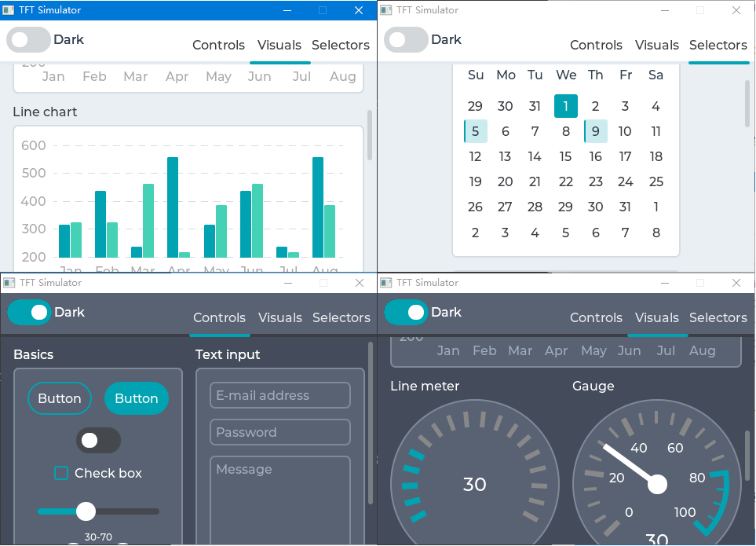Click the TFT Simulator title icon in the calendar window
The image size is (756, 546).
coord(386,10)
